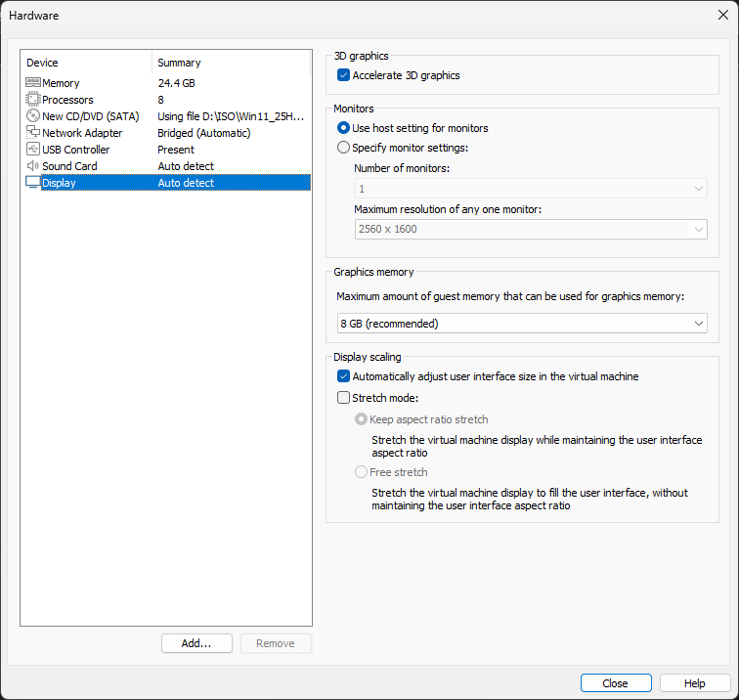Toggle automatic user interface size adjustment

343,376
